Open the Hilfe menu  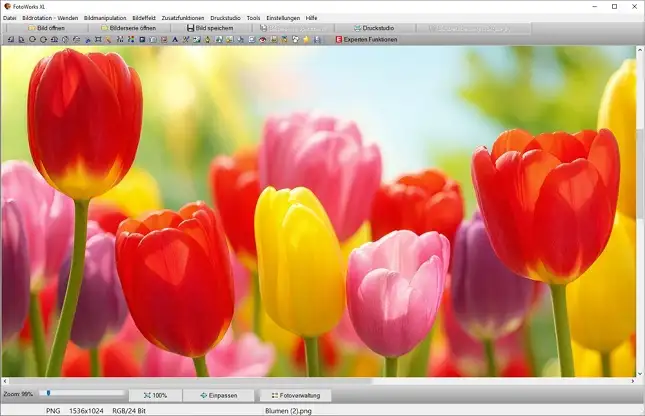coord(311,18)
